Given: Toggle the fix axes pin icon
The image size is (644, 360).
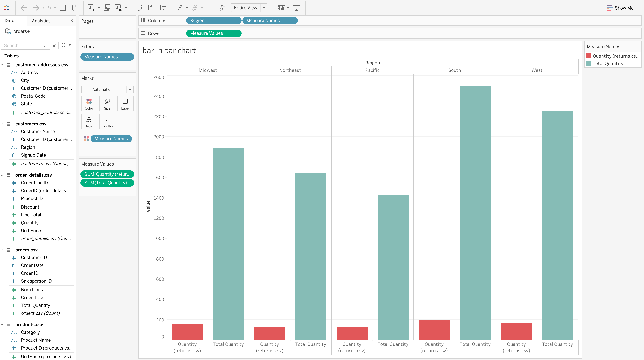Looking at the screenshot, I should pyautogui.click(x=222, y=8).
